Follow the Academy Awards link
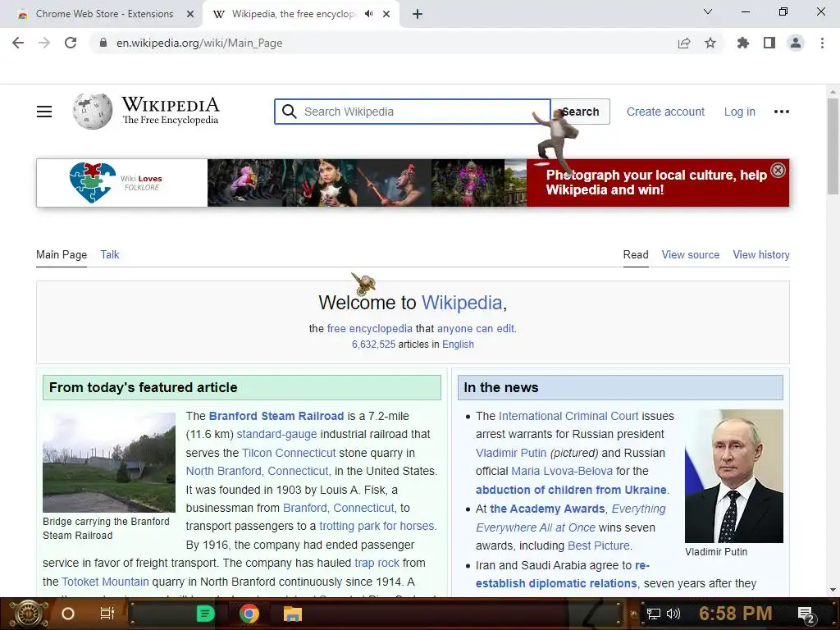Viewport: 840px width, 630px height. tap(547, 509)
